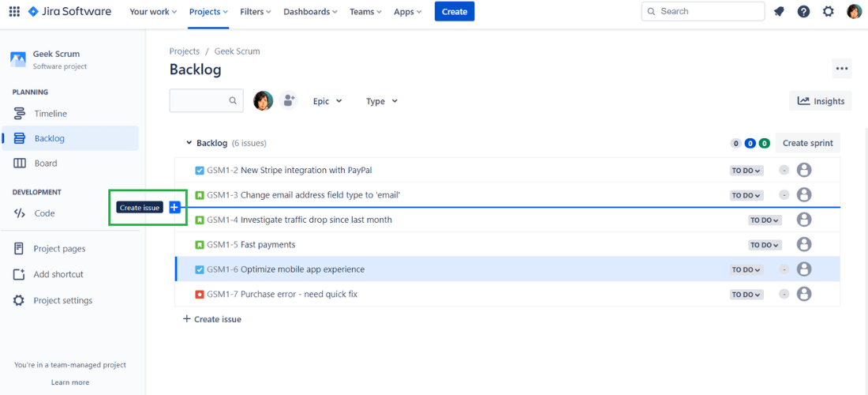Viewport: 868px width, 395px height.
Task: Open issue Purchase error - need quick fix
Action: pos(299,294)
